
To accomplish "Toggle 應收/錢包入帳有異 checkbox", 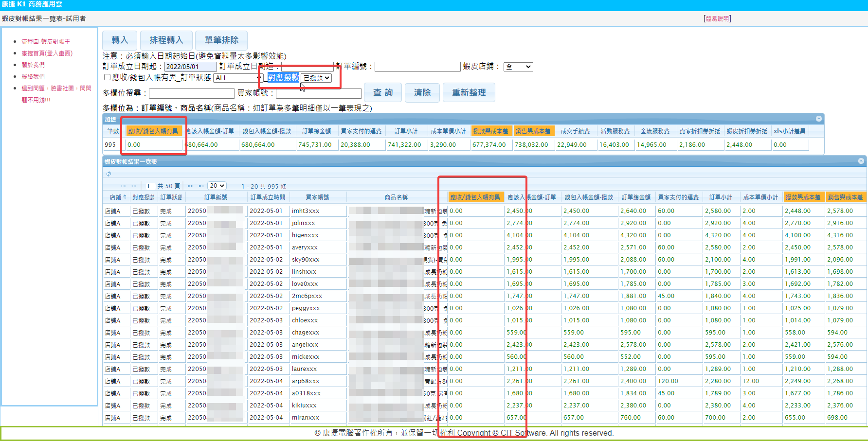I will (x=107, y=77).
